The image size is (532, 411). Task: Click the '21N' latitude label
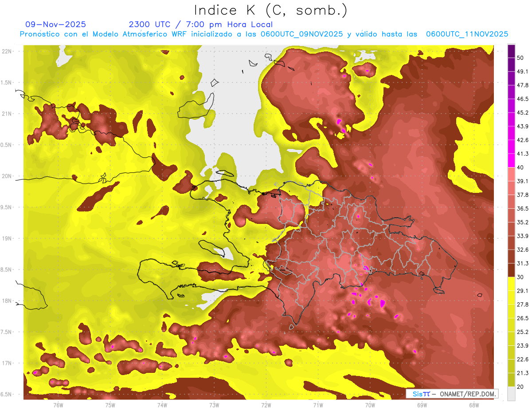click(7, 114)
